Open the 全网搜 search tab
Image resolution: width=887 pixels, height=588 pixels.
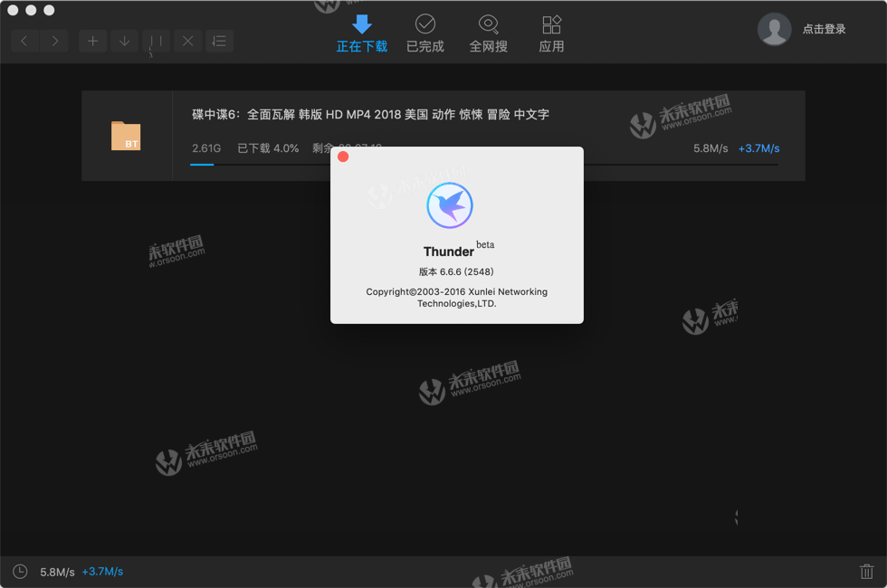click(488, 33)
